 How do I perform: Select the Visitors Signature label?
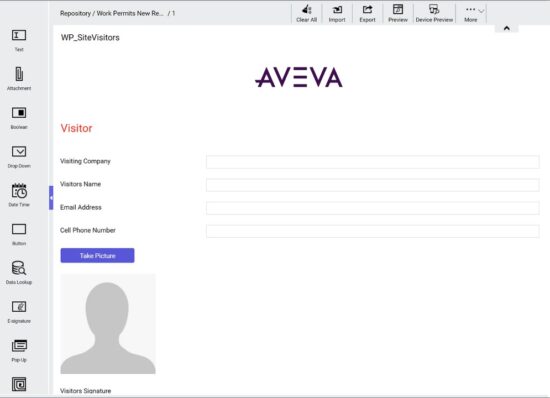pyautogui.click(x=86, y=391)
